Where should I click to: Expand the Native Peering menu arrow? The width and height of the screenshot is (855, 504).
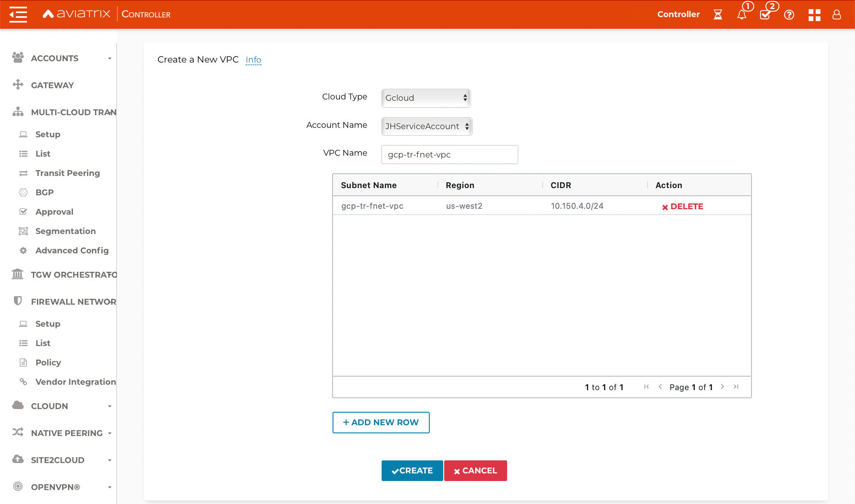click(109, 433)
